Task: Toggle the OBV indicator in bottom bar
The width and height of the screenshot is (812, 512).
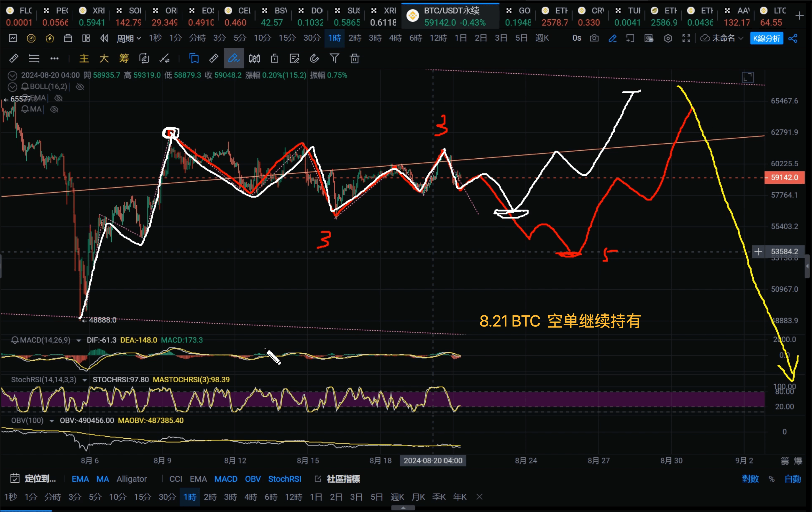Action: (253, 479)
